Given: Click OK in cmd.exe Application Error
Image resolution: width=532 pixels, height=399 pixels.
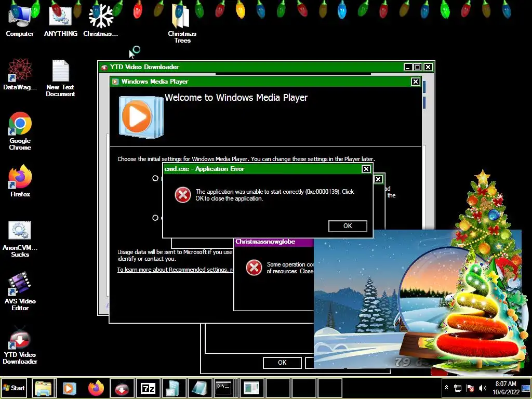Looking at the screenshot, I should (x=348, y=226).
